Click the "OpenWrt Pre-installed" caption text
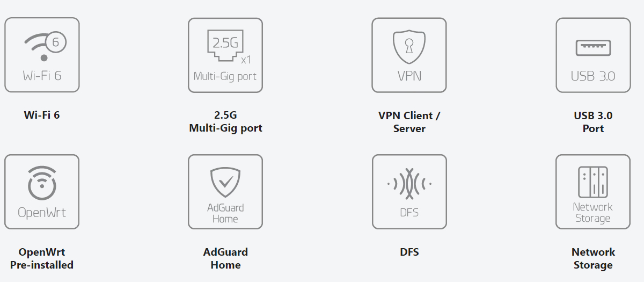 (42, 258)
